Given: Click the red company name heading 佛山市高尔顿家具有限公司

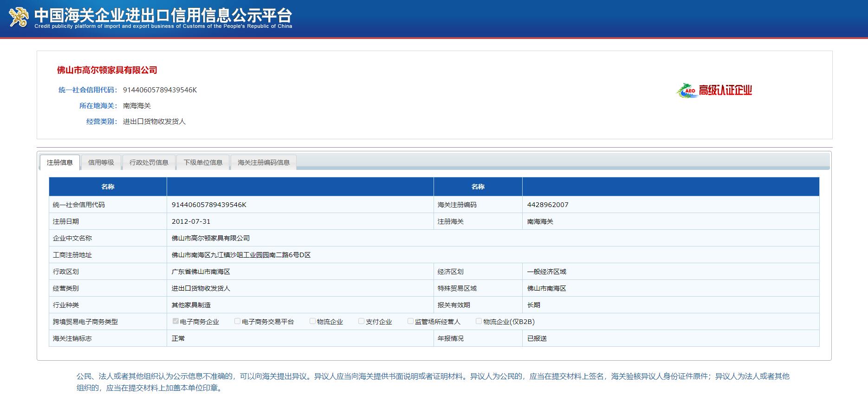Looking at the screenshot, I should pyautogui.click(x=107, y=70).
